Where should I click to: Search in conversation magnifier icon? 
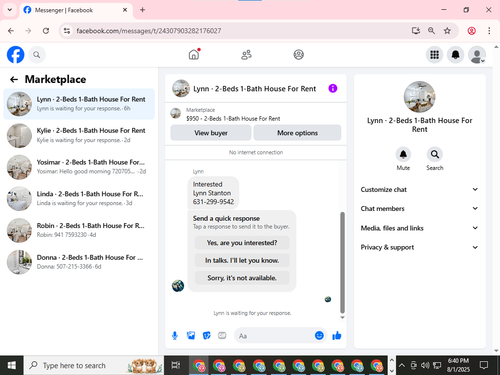[x=435, y=154]
